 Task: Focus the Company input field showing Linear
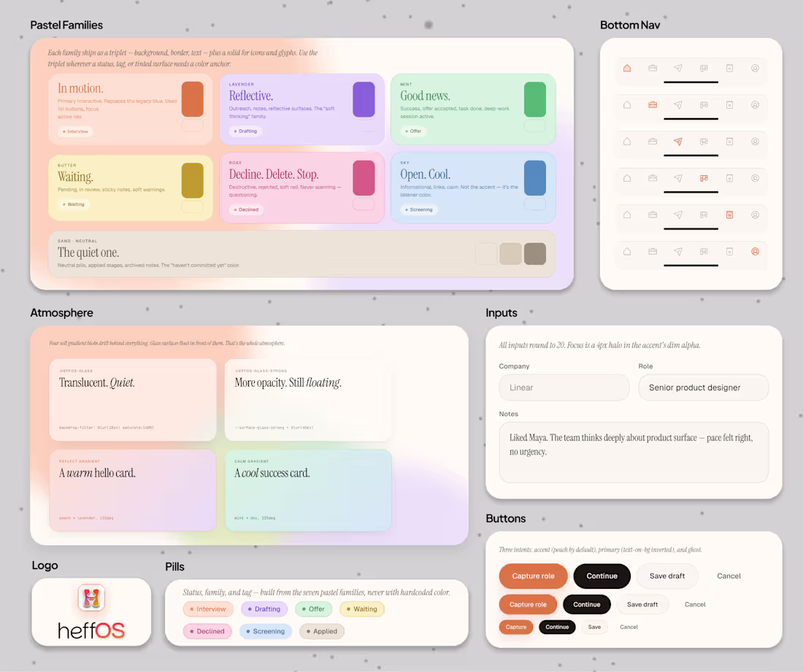564,387
